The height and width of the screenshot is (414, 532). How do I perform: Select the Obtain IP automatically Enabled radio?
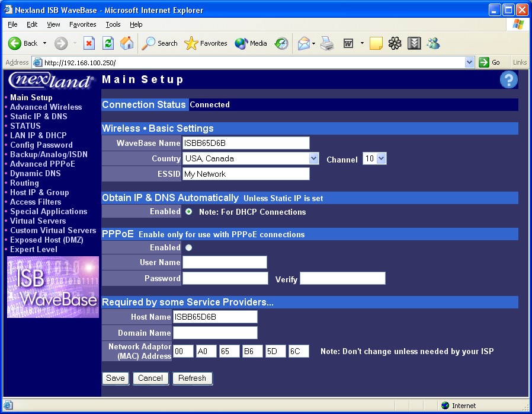pyautogui.click(x=188, y=212)
